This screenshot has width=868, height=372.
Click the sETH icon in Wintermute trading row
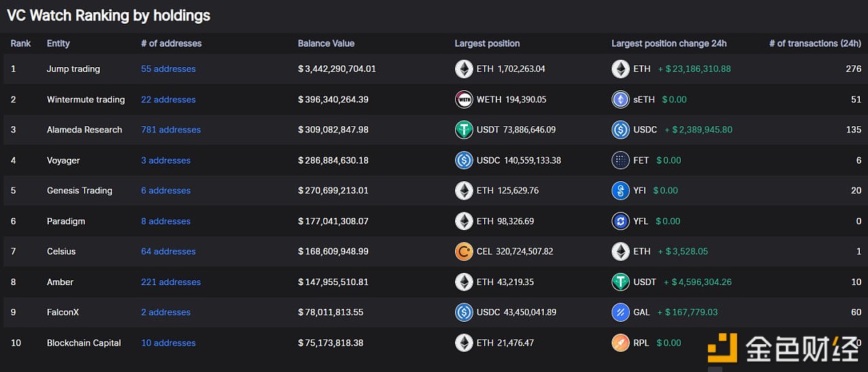tap(620, 99)
